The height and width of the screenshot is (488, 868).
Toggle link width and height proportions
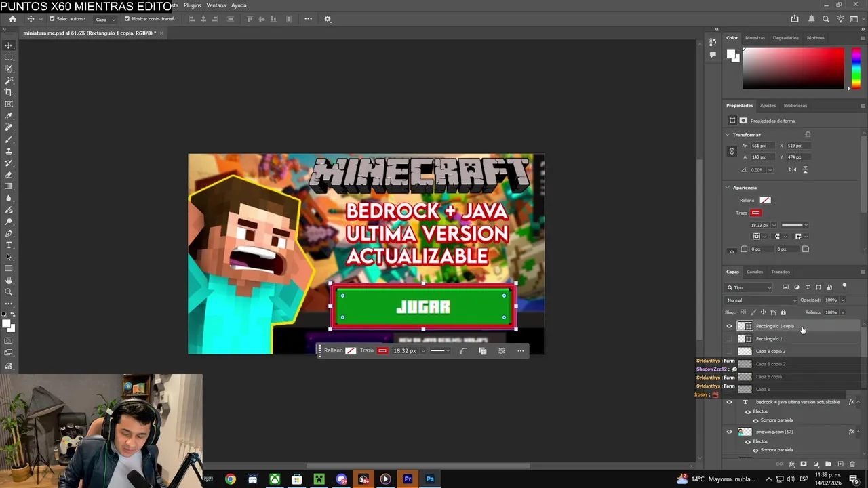732,151
